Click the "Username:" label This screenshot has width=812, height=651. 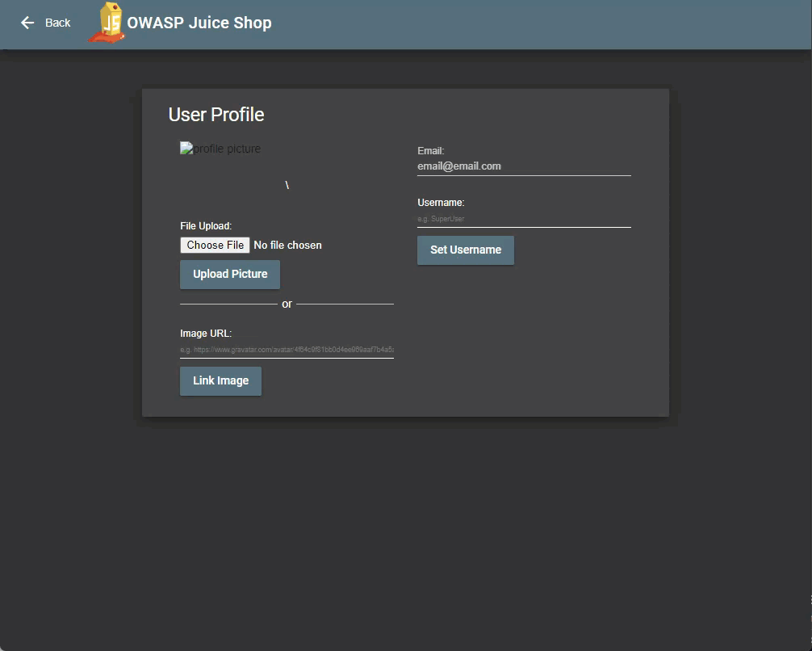(441, 203)
